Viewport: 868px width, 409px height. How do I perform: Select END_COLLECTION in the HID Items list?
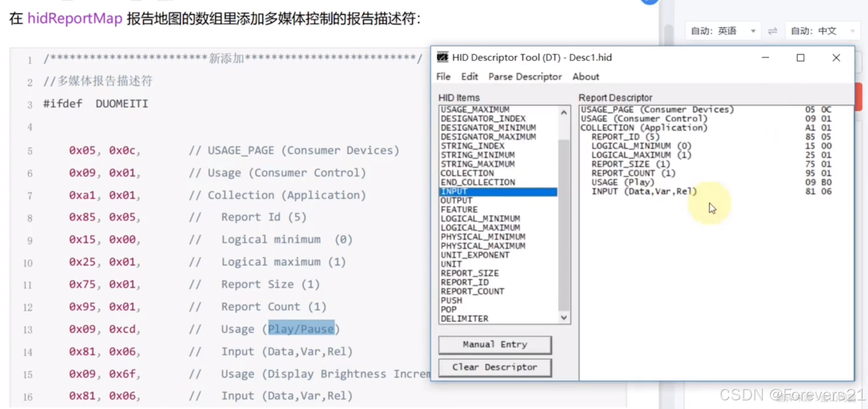point(478,182)
